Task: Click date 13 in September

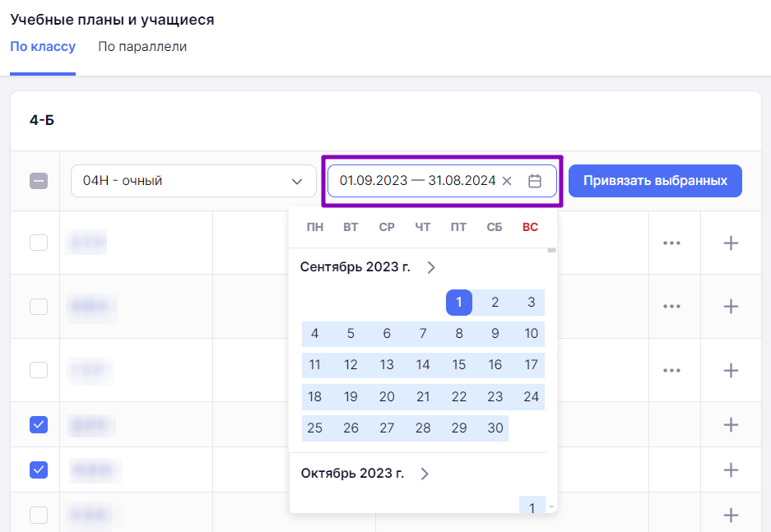Action: [x=387, y=365]
